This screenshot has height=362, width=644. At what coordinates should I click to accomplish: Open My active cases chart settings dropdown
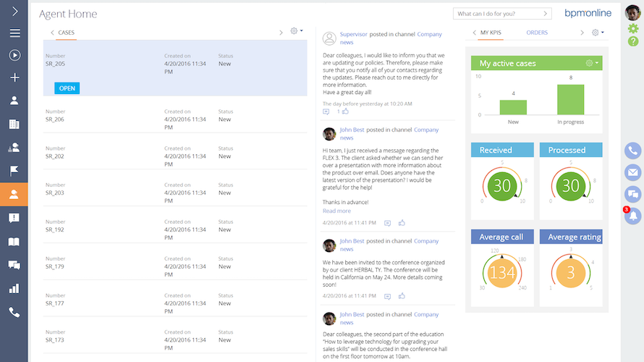pos(592,64)
